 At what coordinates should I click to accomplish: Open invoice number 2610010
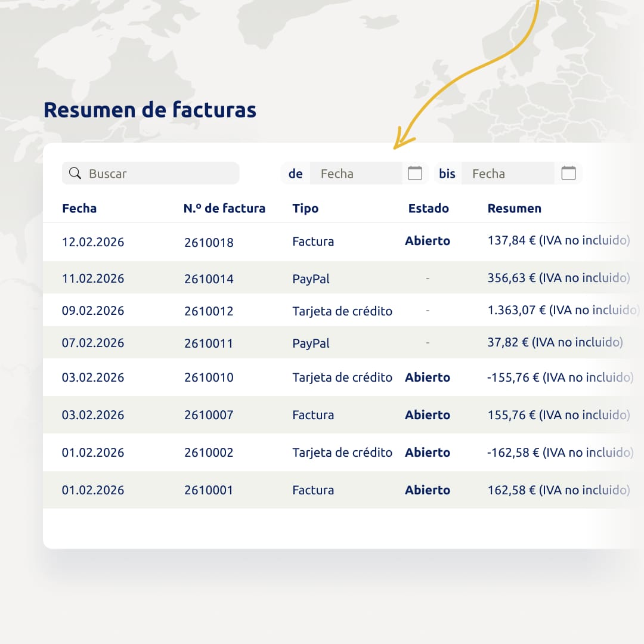tap(209, 377)
